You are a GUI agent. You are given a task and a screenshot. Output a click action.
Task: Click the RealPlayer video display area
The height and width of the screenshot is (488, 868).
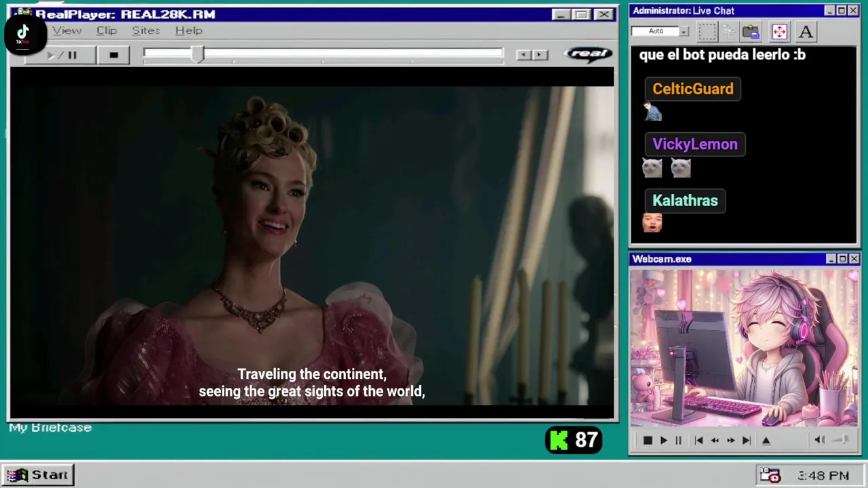click(312, 243)
